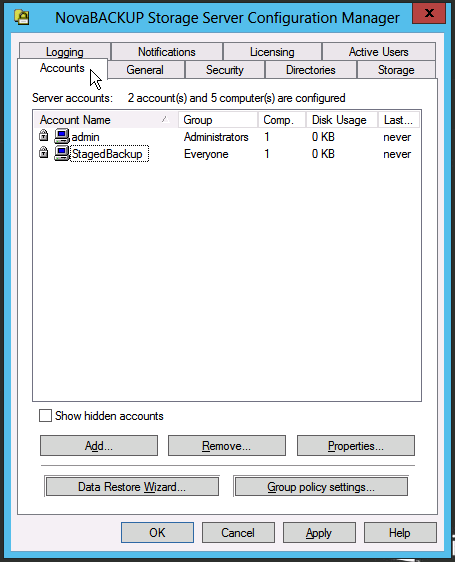Click the computer icon for StagedBackup account
Viewport: 455px width, 562px height.
[x=62, y=153]
